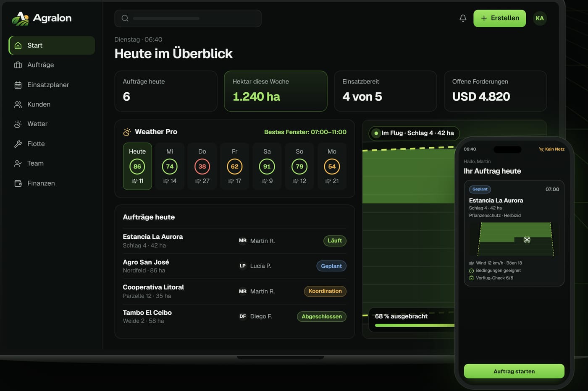Select the Sa weather card score 91
Image resolution: width=588 pixels, height=391 pixels.
267,166
